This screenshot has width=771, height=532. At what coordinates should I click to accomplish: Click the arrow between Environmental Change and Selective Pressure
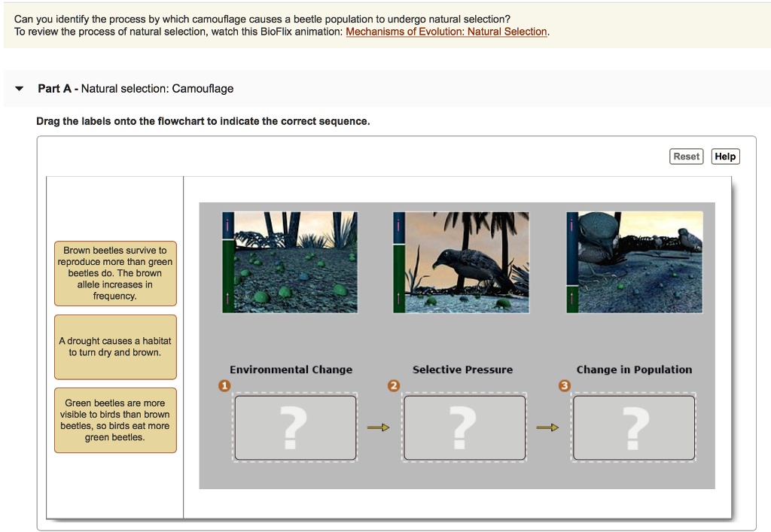point(379,426)
